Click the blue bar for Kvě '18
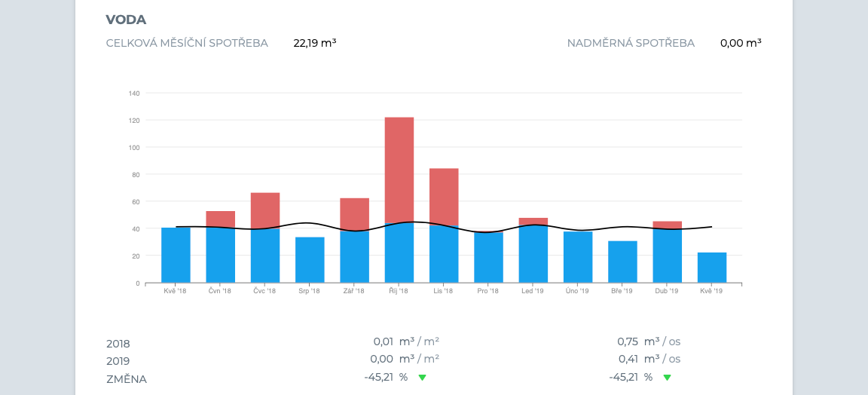 point(176,255)
